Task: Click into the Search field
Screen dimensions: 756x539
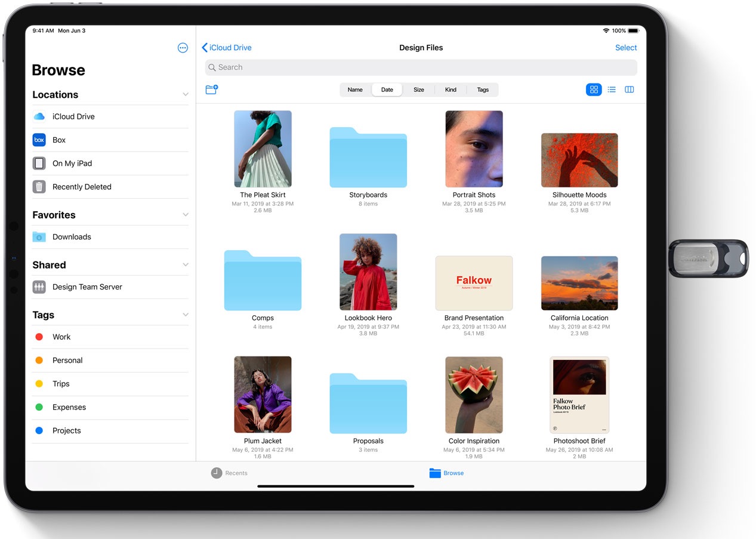Action: [421, 67]
